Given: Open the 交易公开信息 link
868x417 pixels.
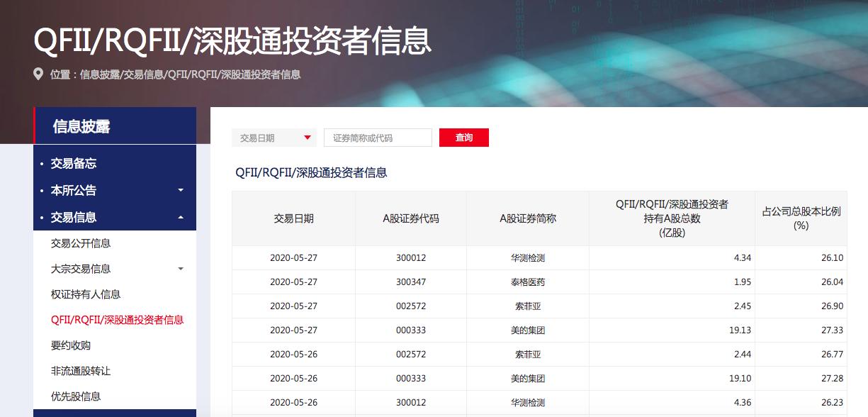Looking at the screenshot, I should click(81, 243).
